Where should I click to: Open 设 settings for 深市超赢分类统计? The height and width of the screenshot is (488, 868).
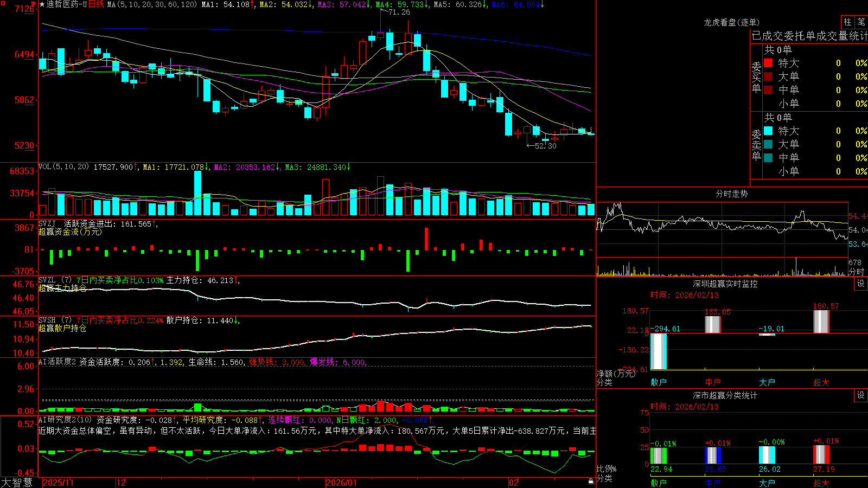pos(861,395)
